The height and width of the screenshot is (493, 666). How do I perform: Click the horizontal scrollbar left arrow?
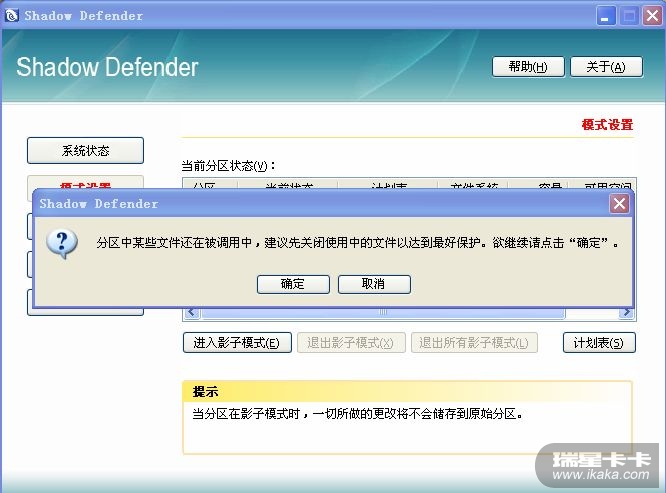click(x=192, y=313)
